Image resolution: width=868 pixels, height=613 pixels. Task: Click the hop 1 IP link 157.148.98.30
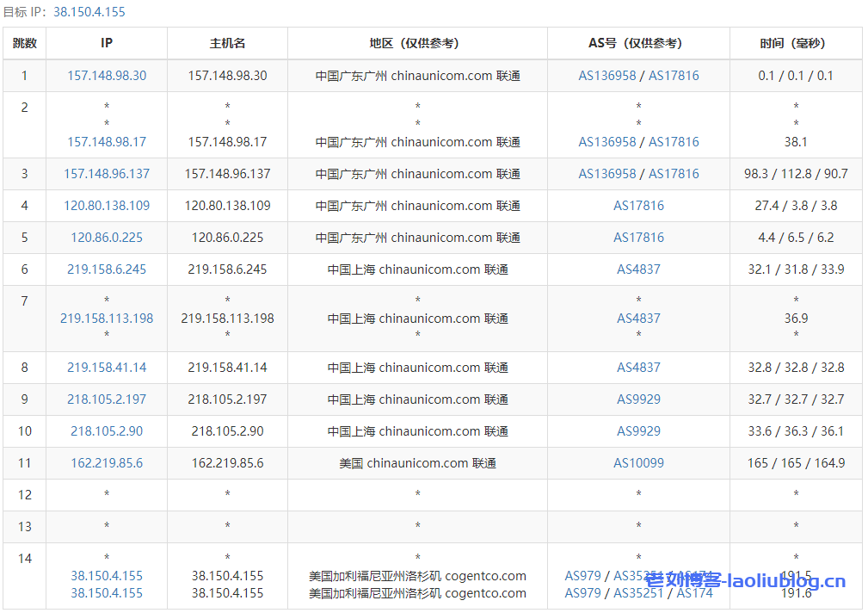pyautogui.click(x=106, y=76)
